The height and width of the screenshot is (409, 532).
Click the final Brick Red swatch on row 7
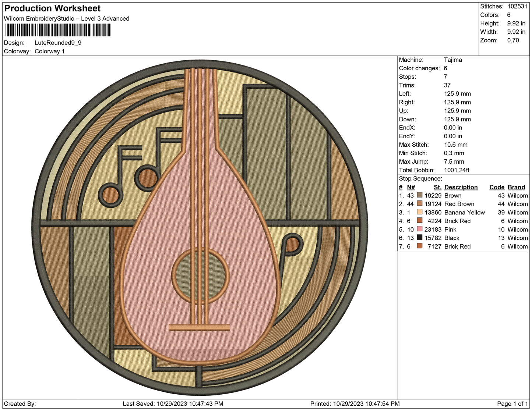click(420, 246)
